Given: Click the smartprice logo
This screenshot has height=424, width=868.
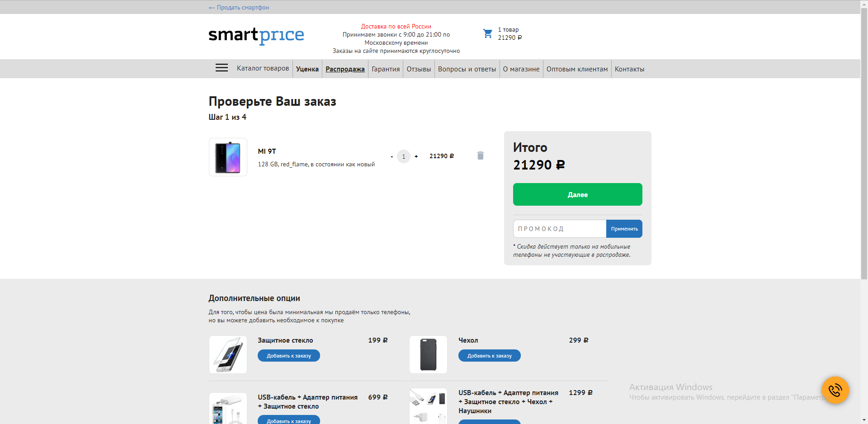Looking at the screenshot, I should coord(256,35).
